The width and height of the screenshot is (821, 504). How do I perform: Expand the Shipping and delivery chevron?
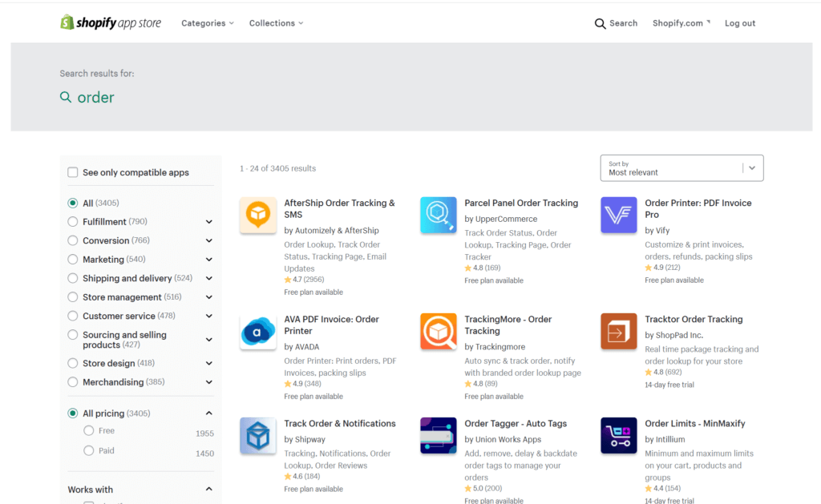[209, 278]
